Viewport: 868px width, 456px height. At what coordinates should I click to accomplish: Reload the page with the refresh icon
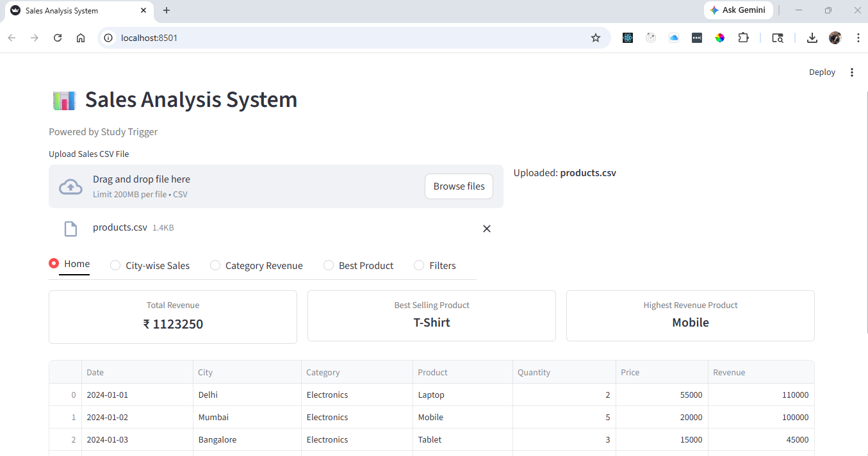57,38
